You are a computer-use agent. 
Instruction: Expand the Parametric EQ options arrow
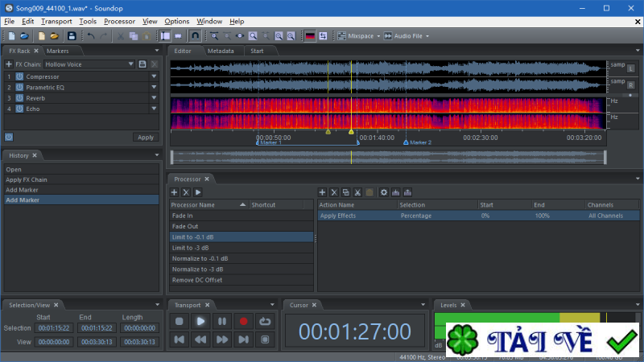154,88
